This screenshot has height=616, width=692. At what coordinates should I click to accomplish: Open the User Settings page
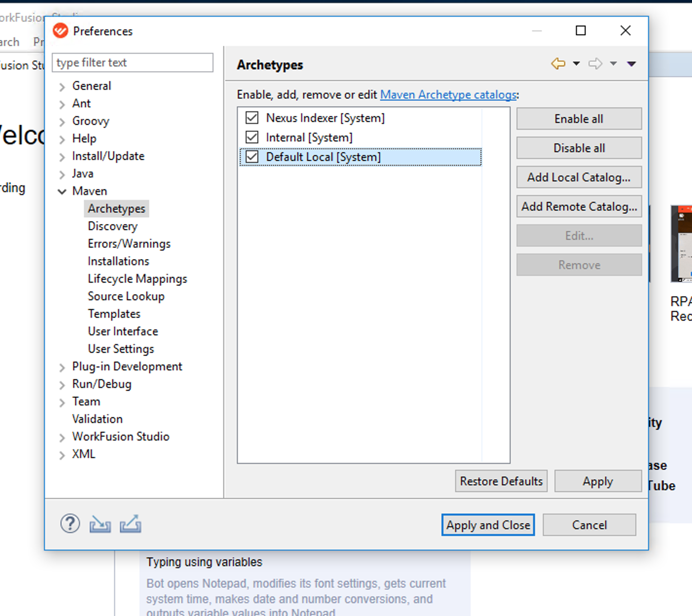pyautogui.click(x=121, y=349)
